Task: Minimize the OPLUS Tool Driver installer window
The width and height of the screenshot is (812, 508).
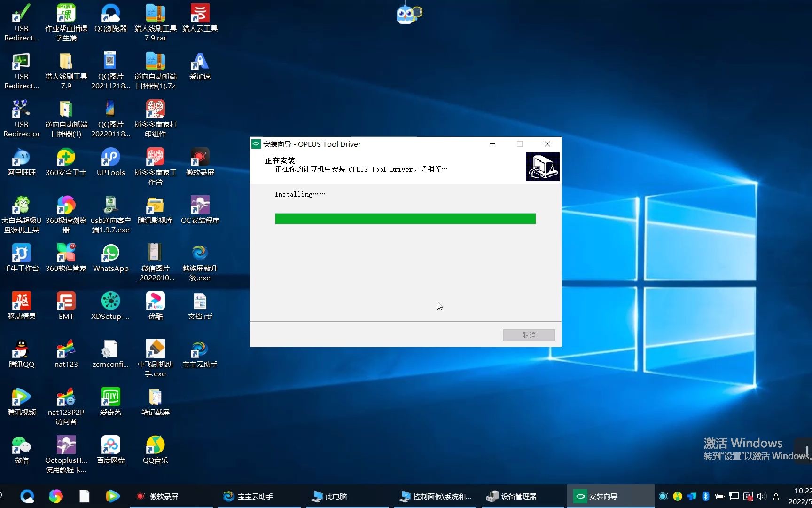Action: pyautogui.click(x=492, y=144)
